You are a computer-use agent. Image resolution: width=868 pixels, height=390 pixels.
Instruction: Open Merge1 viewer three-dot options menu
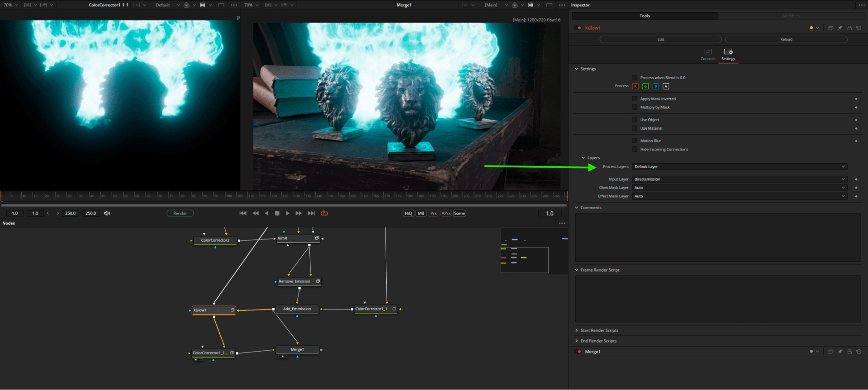(562, 5)
